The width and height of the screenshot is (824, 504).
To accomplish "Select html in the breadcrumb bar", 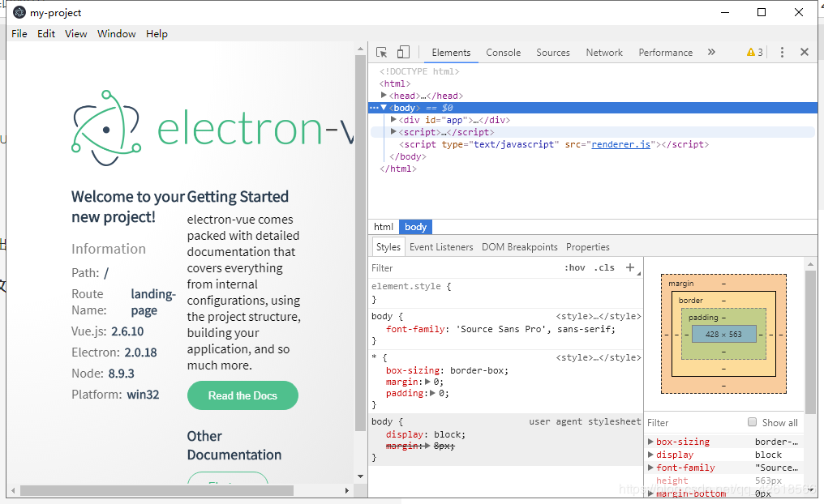I will pyautogui.click(x=383, y=227).
